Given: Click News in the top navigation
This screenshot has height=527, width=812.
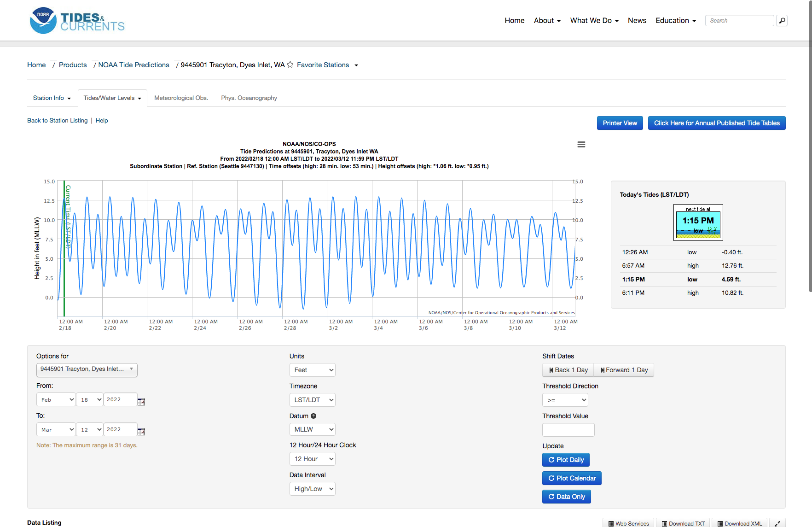Looking at the screenshot, I should pyautogui.click(x=637, y=21).
